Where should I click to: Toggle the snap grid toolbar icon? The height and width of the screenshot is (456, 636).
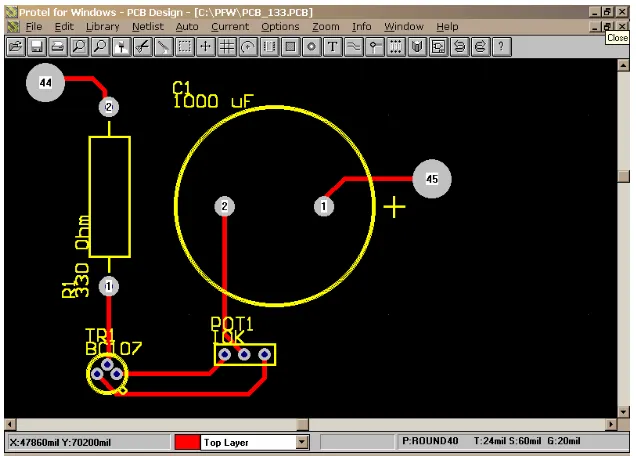[x=227, y=47]
